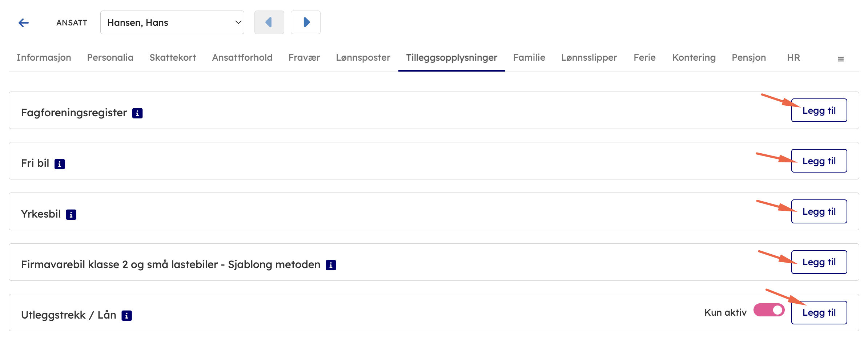Click Legg til for Yrkesbil
Image resolution: width=868 pixels, height=348 pixels.
click(x=819, y=211)
